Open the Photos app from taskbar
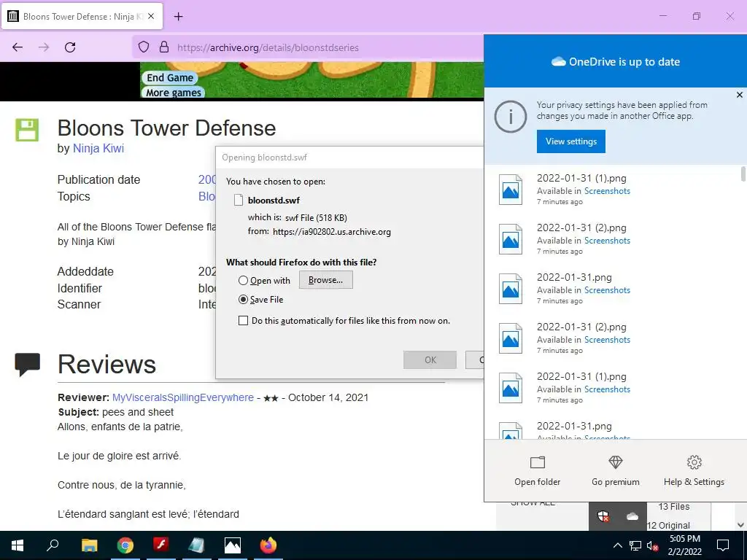 point(233,545)
